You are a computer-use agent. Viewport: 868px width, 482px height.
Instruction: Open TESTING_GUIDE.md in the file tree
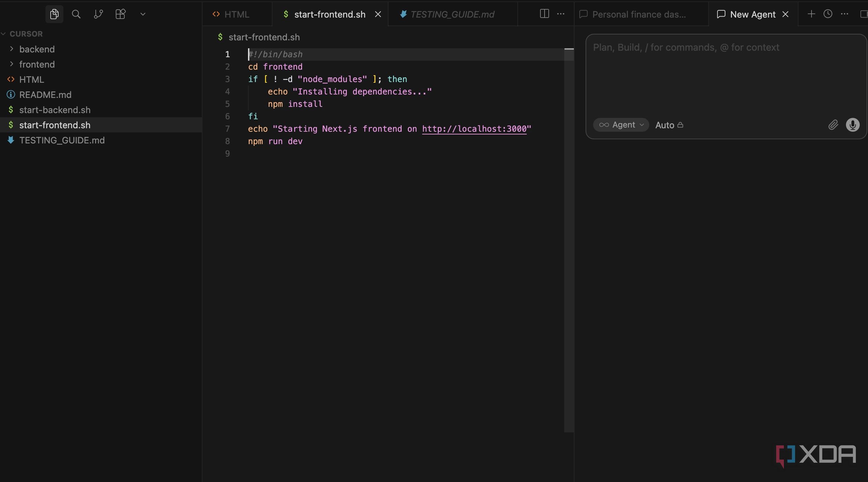pyautogui.click(x=101, y=140)
